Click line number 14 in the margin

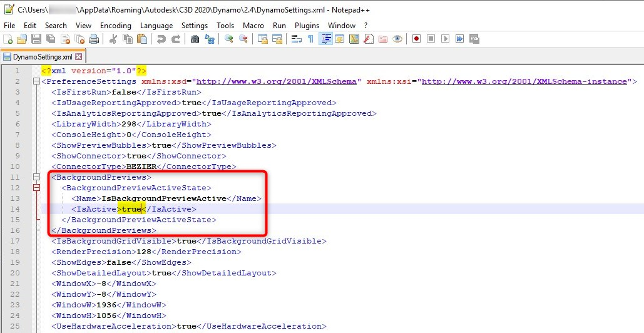point(15,209)
